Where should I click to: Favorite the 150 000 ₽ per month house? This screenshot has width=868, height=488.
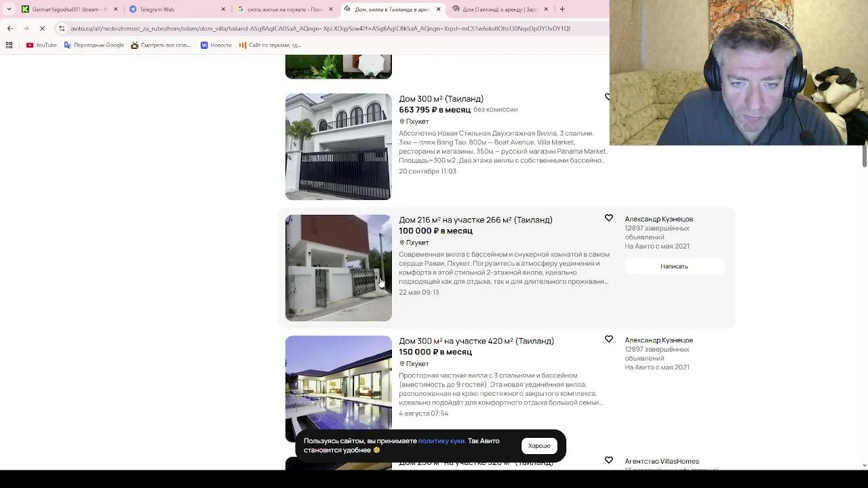(608, 339)
